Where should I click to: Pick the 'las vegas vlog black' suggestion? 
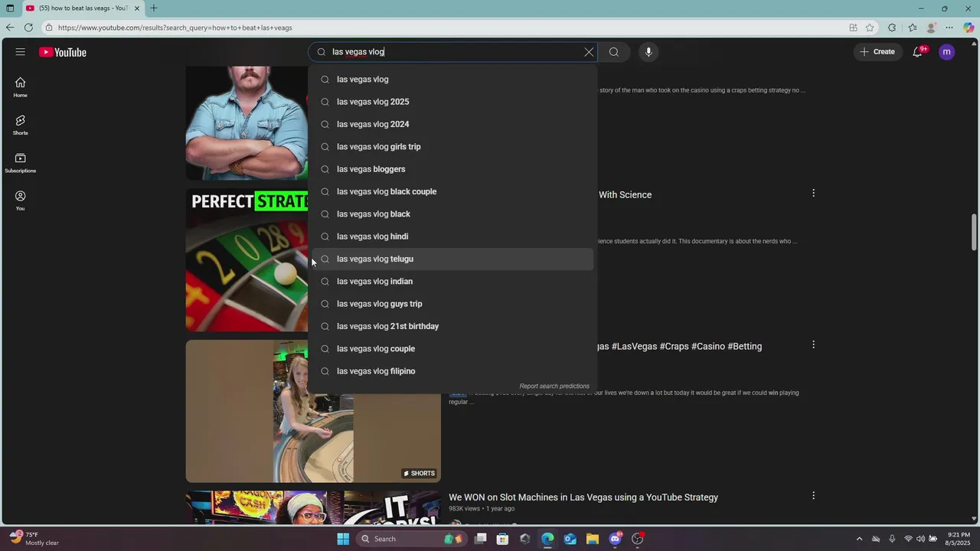pyautogui.click(x=452, y=214)
